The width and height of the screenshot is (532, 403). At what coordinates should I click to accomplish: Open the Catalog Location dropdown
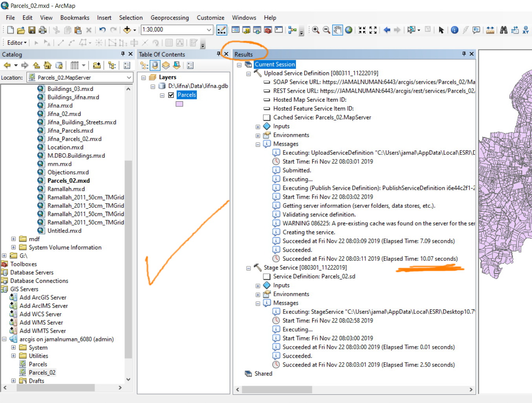pos(129,78)
